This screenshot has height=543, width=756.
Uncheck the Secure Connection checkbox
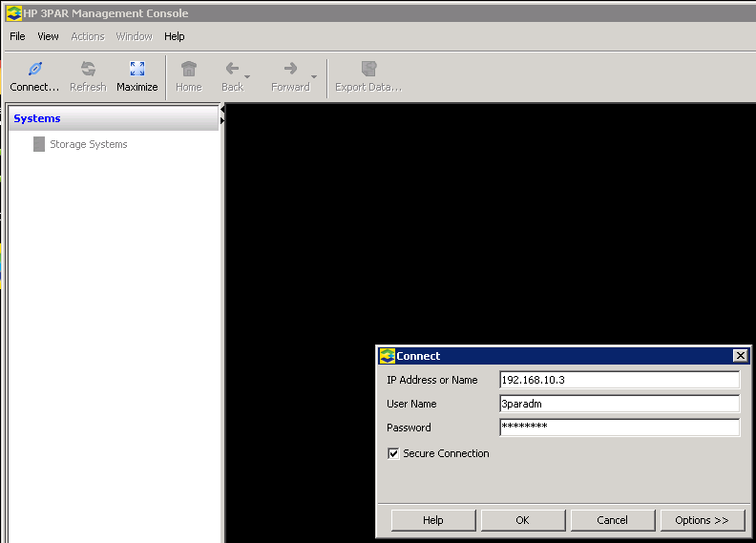point(393,453)
